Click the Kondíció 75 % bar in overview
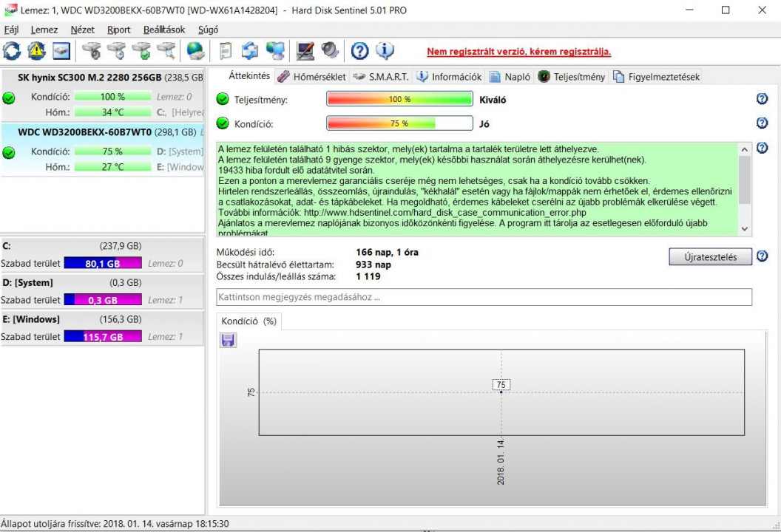The width and height of the screenshot is (781, 532). [x=399, y=123]
